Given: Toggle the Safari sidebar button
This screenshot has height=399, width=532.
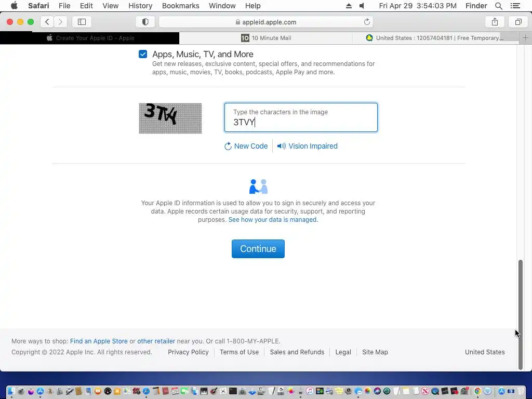Looking at the screenshot, I should point(82,22).
